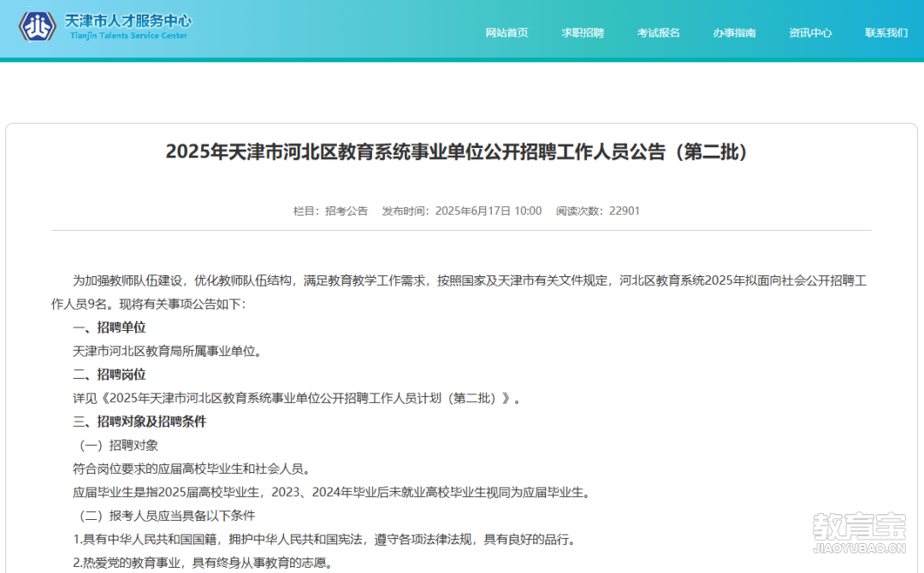
Task: Open the 考试报名 menu item
Action: click(658, 33)
